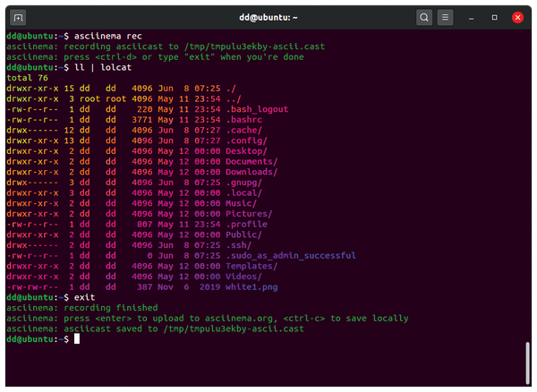
Task: Click the file size 3771
Action: 142,120
